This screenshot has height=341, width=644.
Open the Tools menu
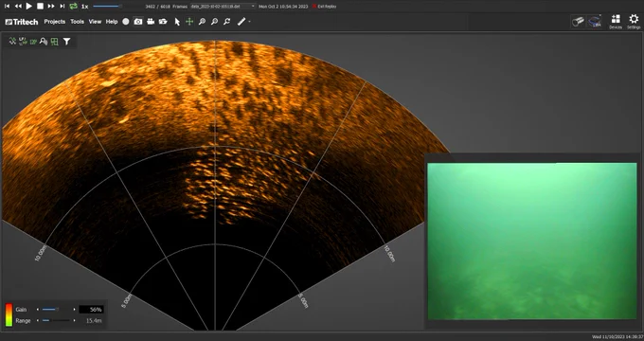click(78, 22)
